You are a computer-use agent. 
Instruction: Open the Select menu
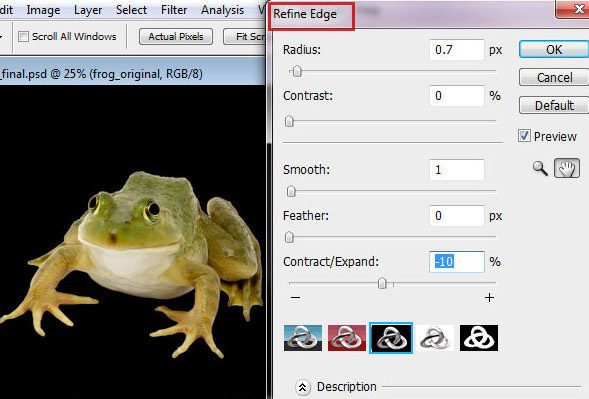click(x=131, y=10)
